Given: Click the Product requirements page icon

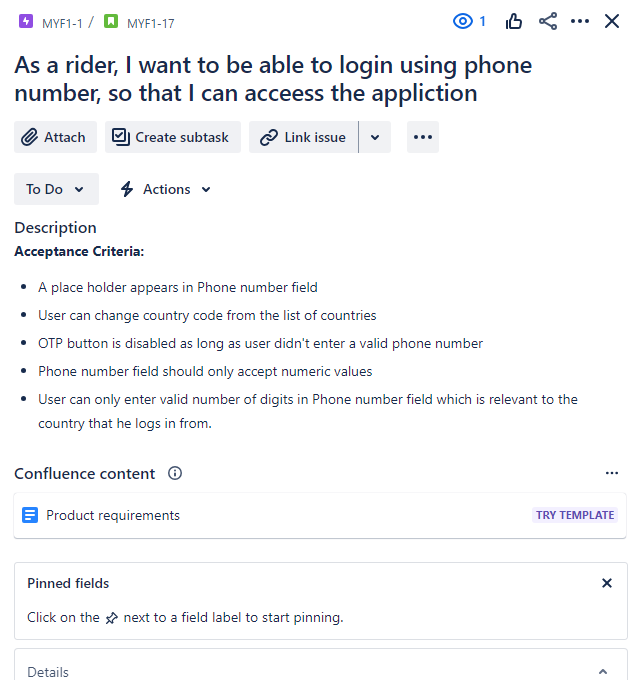Looking at the screenshot, I should pos(30,515).
